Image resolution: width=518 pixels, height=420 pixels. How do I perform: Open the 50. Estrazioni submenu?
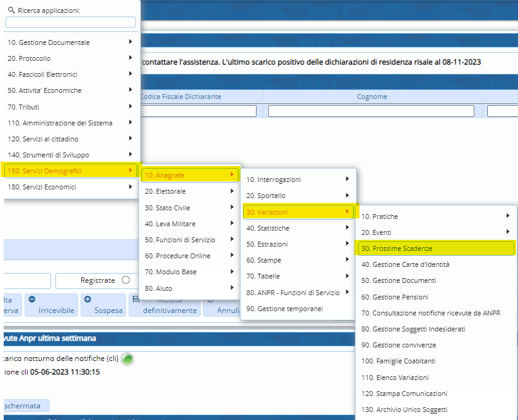(298, 244)
